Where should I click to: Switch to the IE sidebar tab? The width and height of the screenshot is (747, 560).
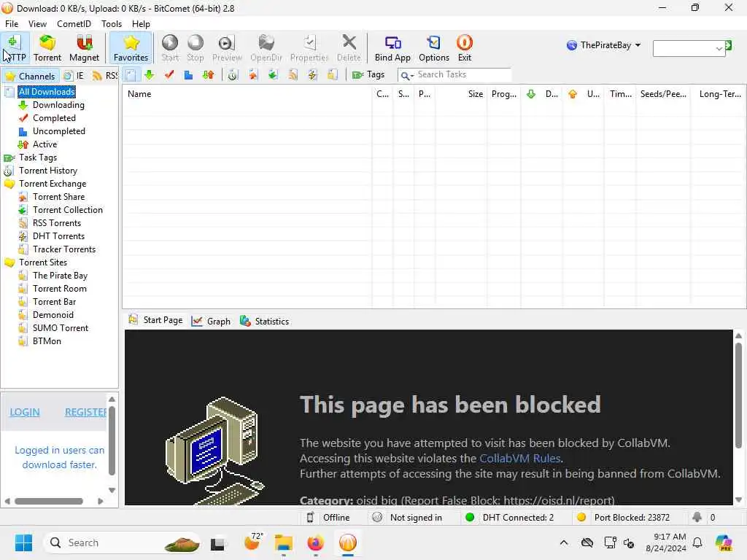74,76
